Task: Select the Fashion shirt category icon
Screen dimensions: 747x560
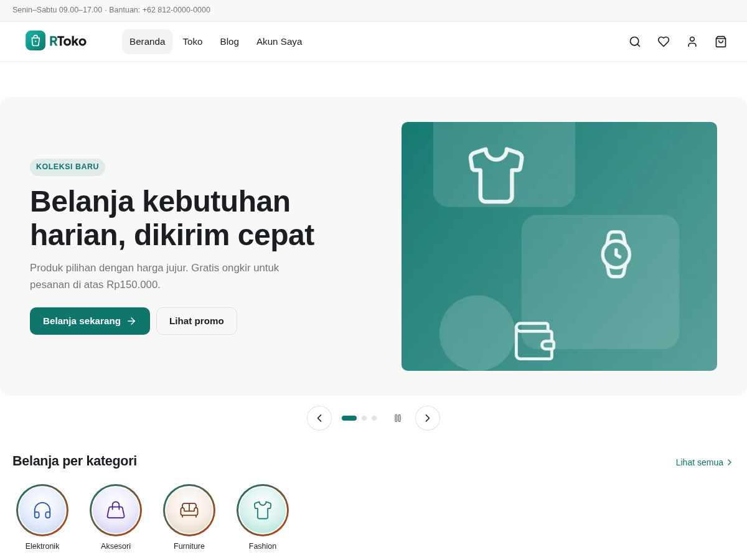Action: pos(263,510)
